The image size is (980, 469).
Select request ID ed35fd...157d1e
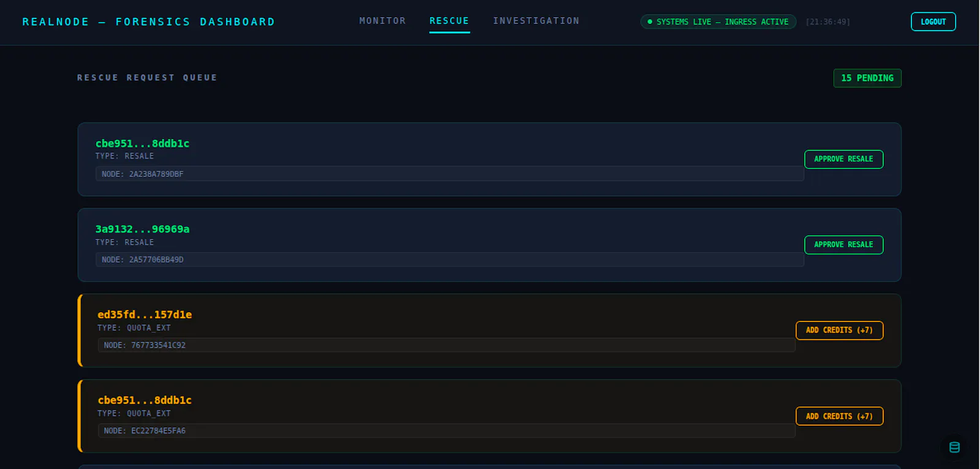tap(145, 315)
